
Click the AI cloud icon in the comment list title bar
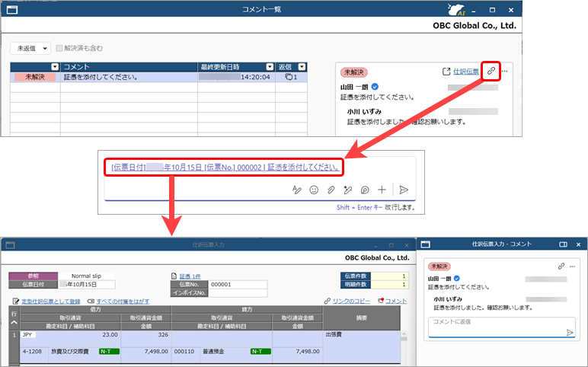tap(457, 10)
